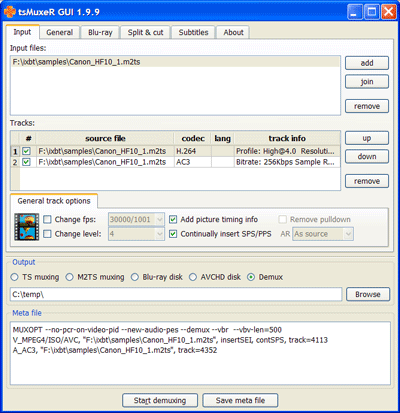Screen dimensions: 400x413
Task: Select track row number 2 header
Action: point(15,162)
